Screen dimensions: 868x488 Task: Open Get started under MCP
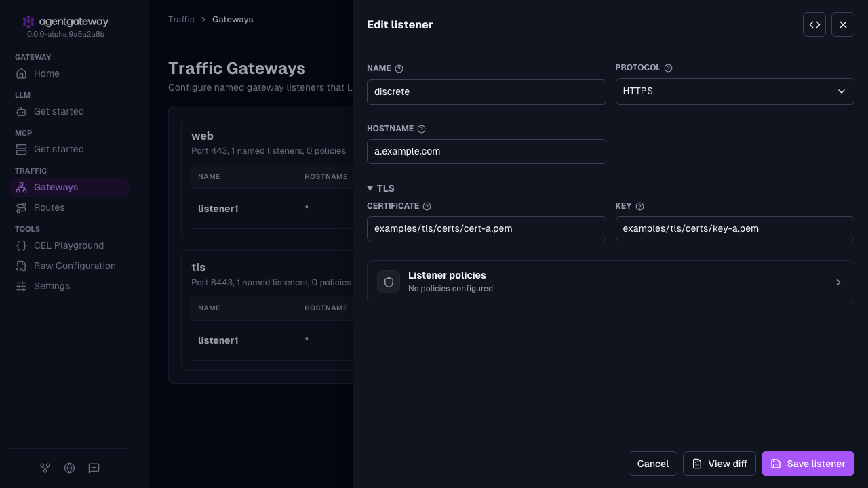[x=69, y=149]
